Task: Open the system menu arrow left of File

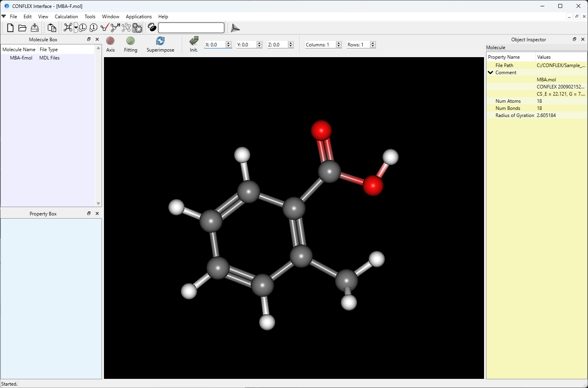Action: coord(4,17)
